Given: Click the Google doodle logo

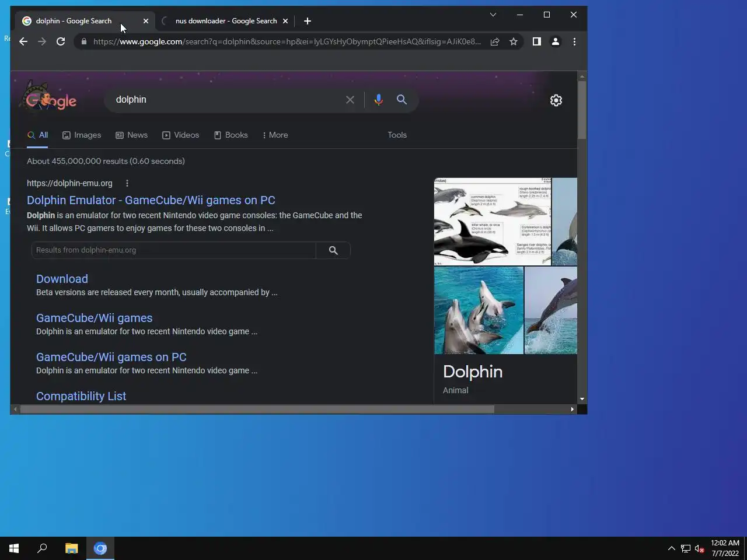Looking at the screenshot, I should point(50,97).
